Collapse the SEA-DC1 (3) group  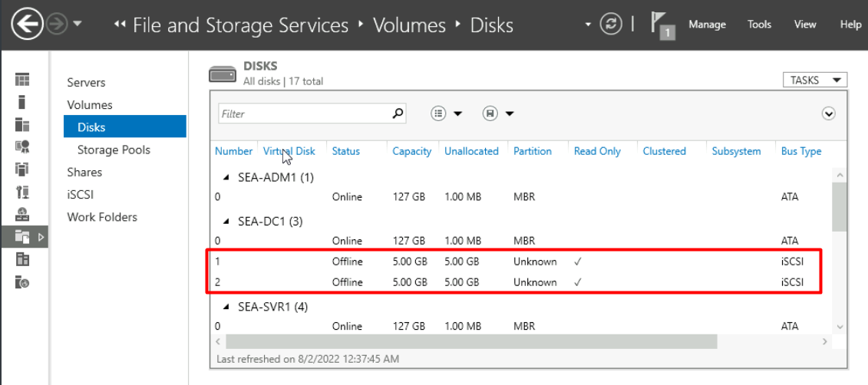point(226,222)
